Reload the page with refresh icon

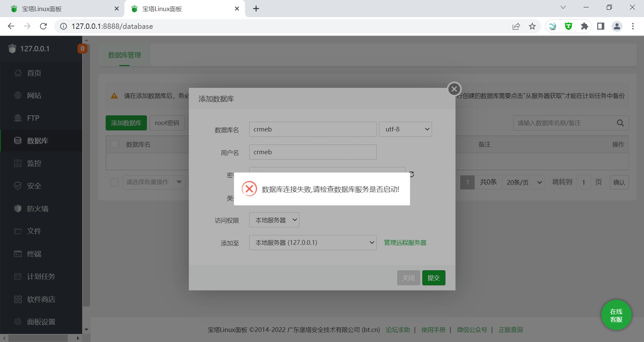pos(43,26)
